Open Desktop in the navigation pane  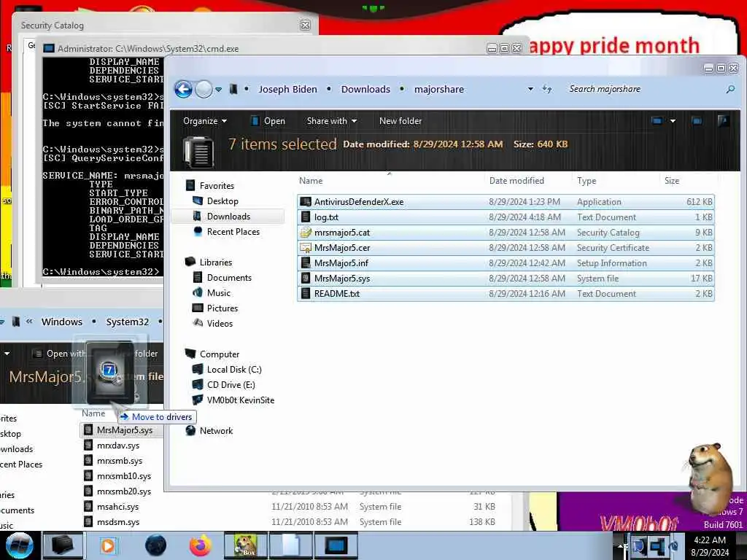coord(222,201)
